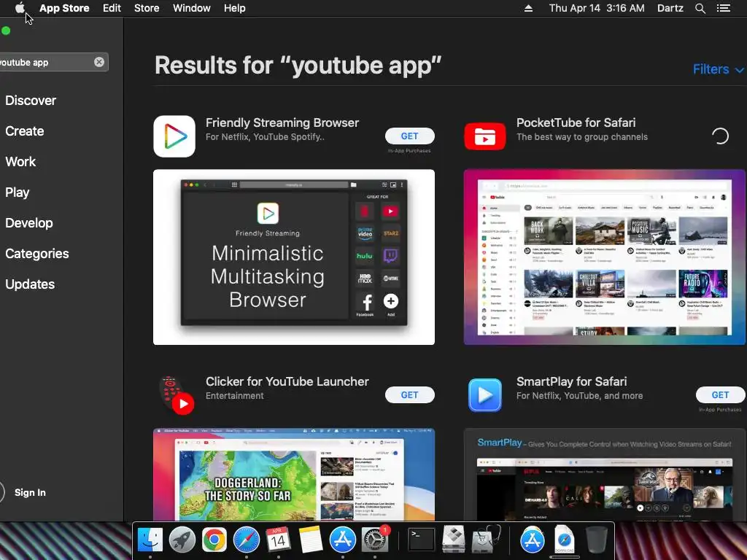Get SmartPlay for Safari
The height and width of the screenshot is (560, 747).
tap(720, 395)
